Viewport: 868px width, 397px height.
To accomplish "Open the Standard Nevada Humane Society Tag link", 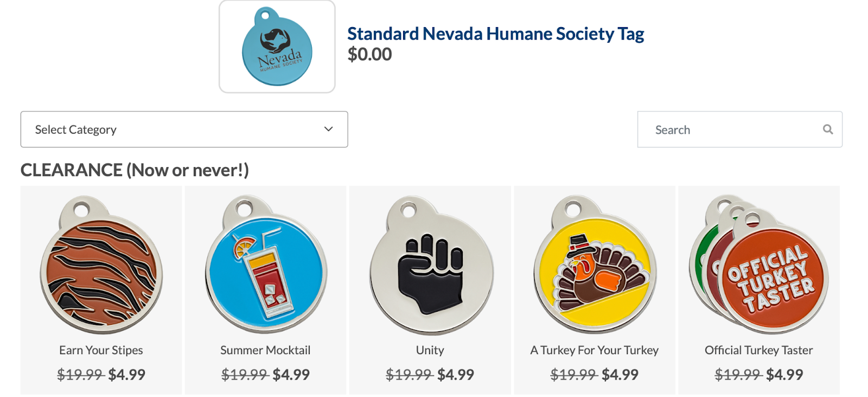I will pos(495,34).
